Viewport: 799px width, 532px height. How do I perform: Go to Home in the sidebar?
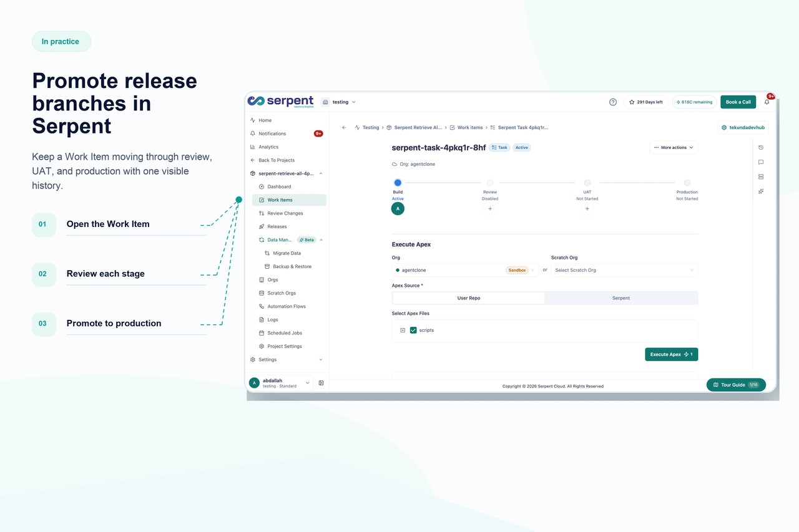click(287, 120)
